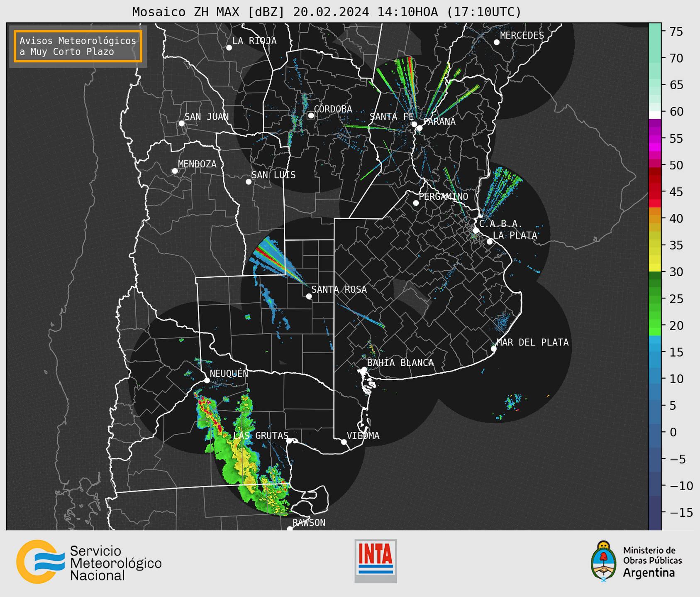Click the MERCEDES city marker dot
This screenshot has width=700, height=597.
[x=497, y=42]
